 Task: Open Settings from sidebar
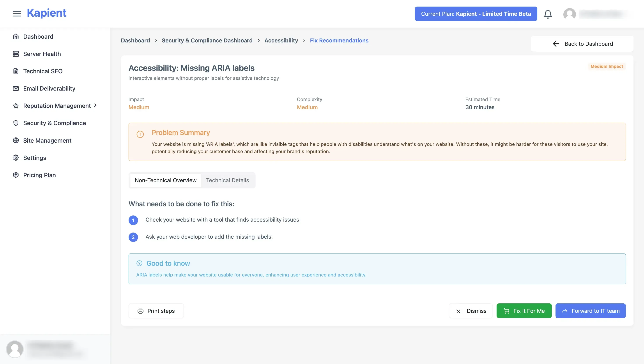(x=35, y=157)
